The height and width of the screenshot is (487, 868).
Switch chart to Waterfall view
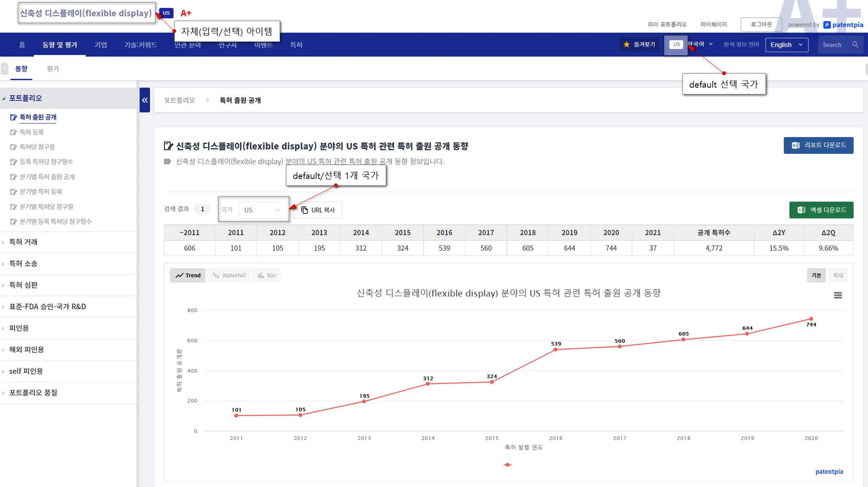pos(229,275)
